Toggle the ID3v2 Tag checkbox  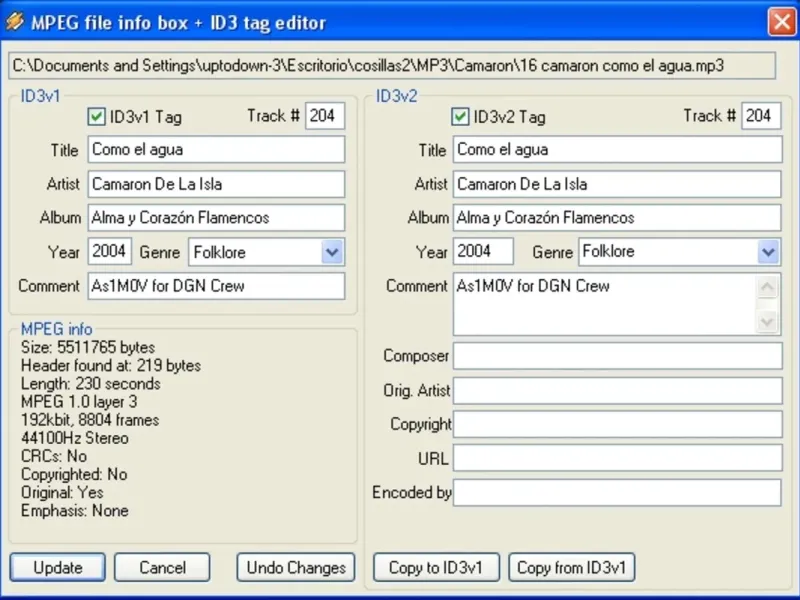(460, 117)
